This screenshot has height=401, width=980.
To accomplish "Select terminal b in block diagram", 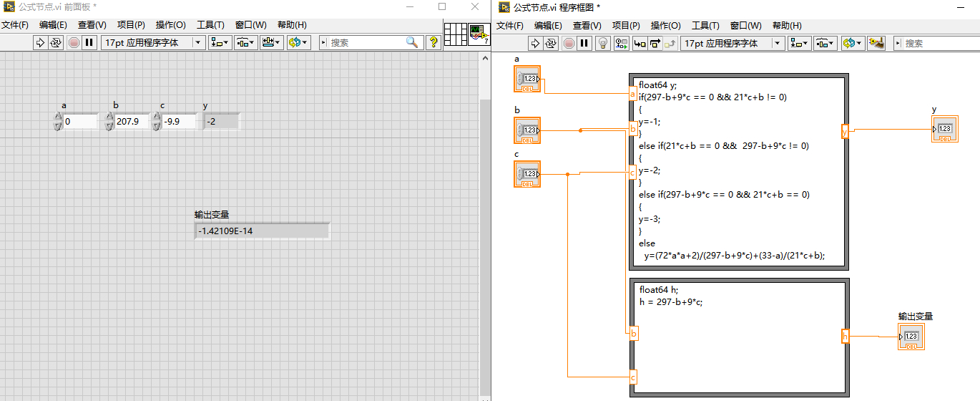I will coord(527,130).
